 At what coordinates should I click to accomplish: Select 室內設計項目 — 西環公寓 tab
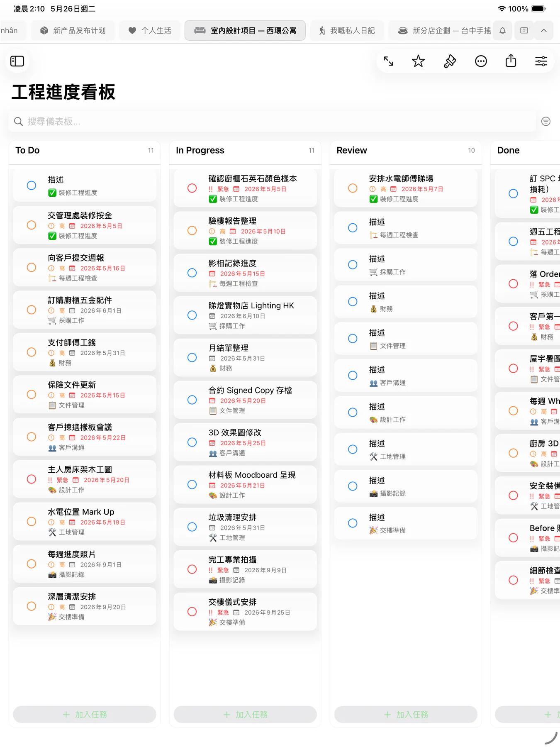pos(245,31)
